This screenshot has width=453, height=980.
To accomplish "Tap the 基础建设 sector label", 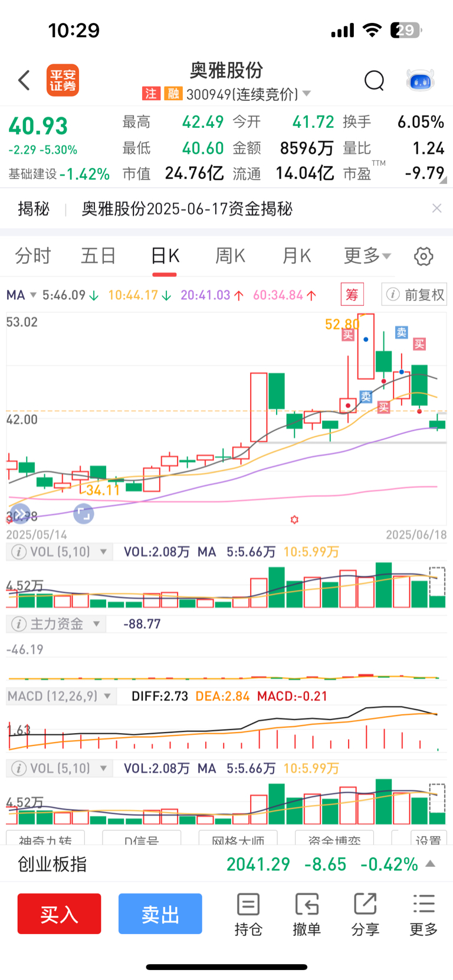I will [x=32, y=174].
